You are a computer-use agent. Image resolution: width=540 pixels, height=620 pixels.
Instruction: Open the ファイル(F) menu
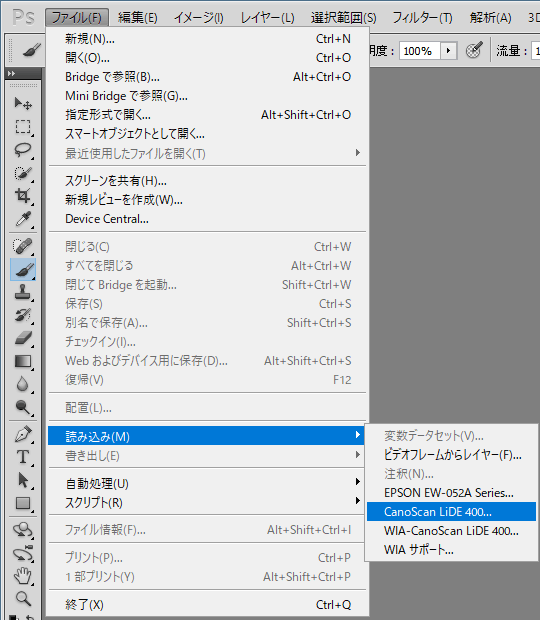77,18
